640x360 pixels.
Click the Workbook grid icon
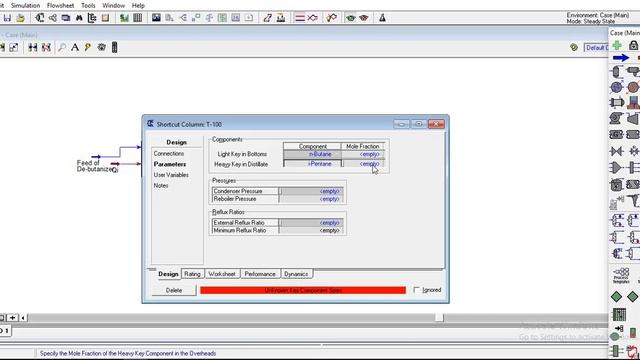pyautogui.click(x=138, y=18)
